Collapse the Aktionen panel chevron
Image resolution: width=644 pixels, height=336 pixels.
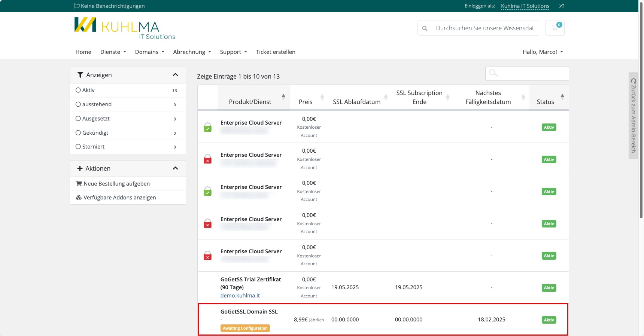175,168
